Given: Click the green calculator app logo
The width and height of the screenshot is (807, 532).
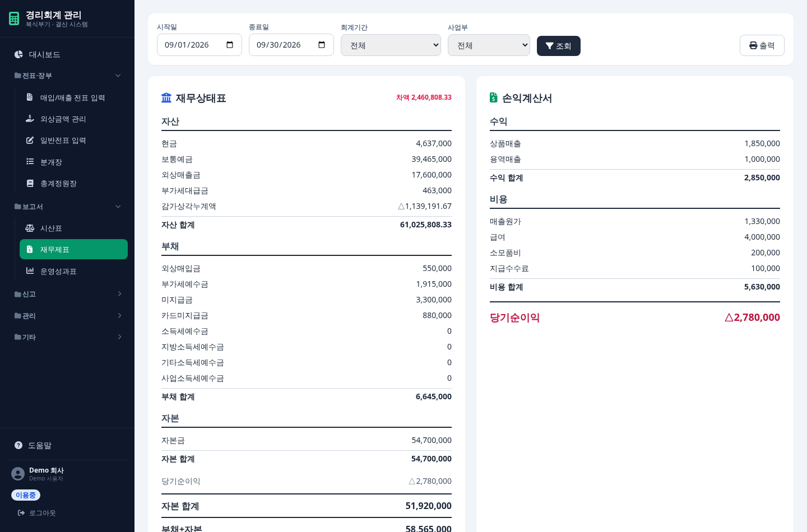Looking at the screenshot, I should coord(14,18).
